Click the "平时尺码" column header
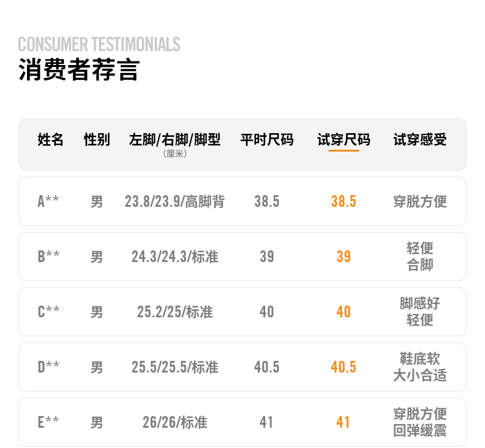The width and height of the screenshot is (485, 448). 267,140
